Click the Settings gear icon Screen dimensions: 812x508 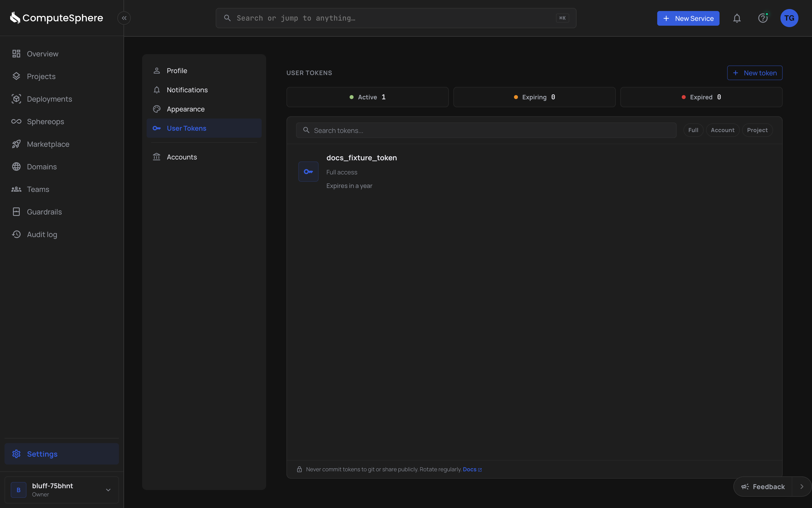16,454
